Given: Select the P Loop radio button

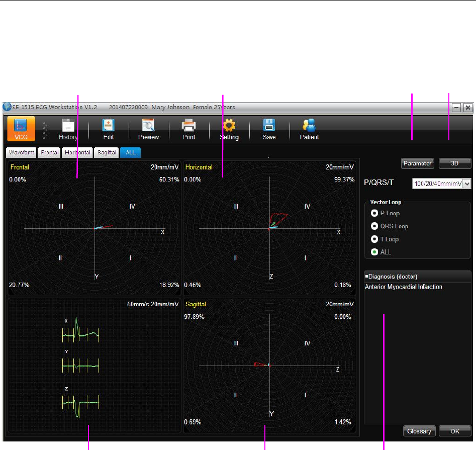Looking at the screenshot, I should pyautogui.click(x=374, y=213).
